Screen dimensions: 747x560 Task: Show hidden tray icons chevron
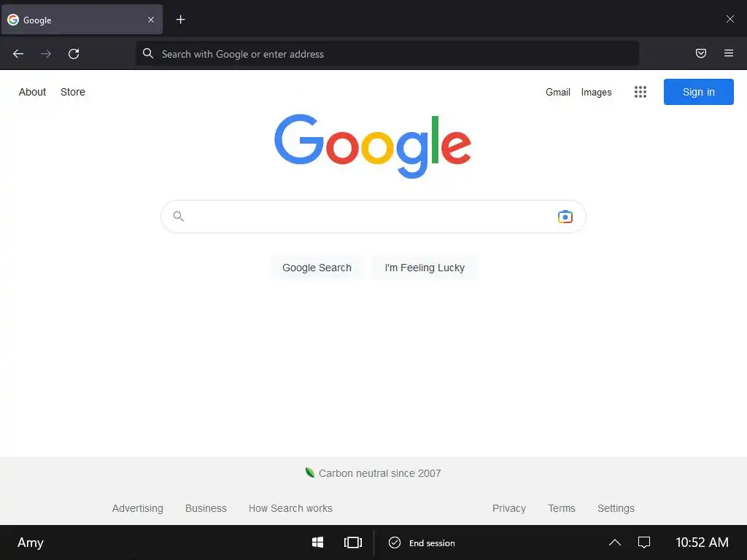point(614,542)
